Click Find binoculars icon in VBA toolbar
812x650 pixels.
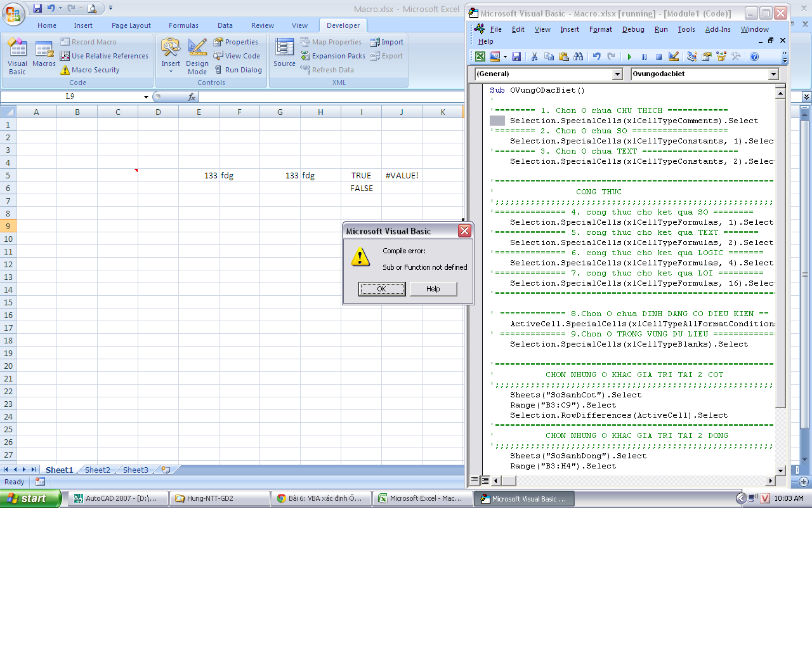(579, 56)
